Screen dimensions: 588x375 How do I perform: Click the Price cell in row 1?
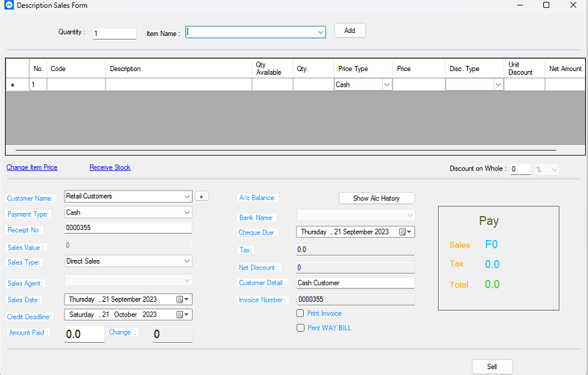tap(419, 85)
